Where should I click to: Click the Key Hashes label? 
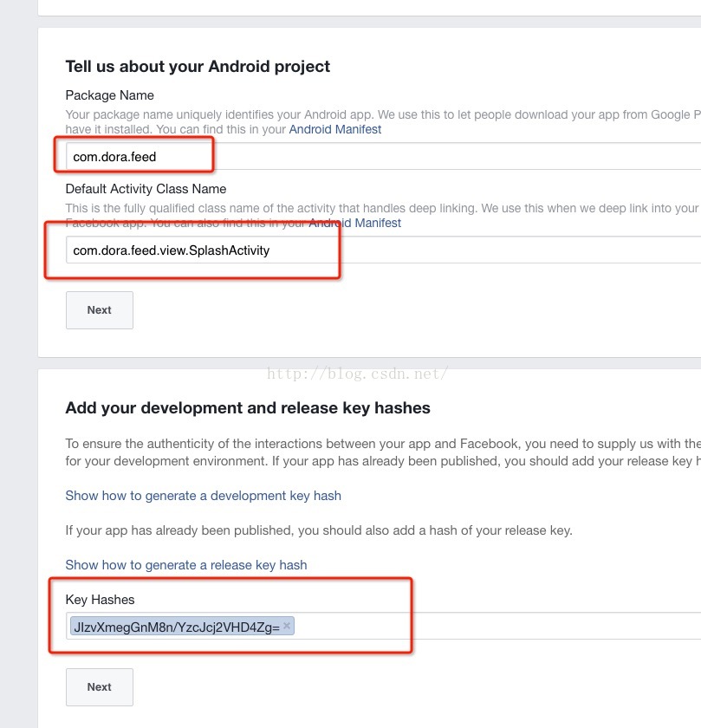tap(100, 600)
